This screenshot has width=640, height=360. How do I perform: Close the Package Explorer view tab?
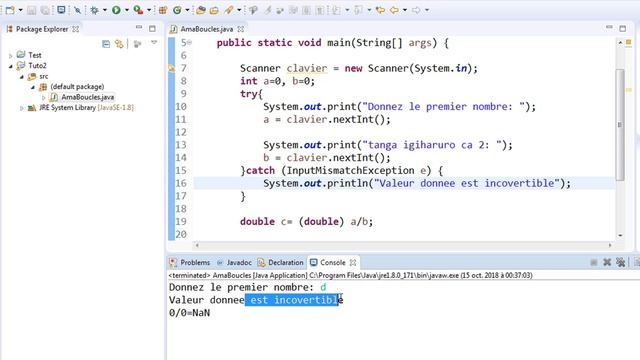[76, 29]
